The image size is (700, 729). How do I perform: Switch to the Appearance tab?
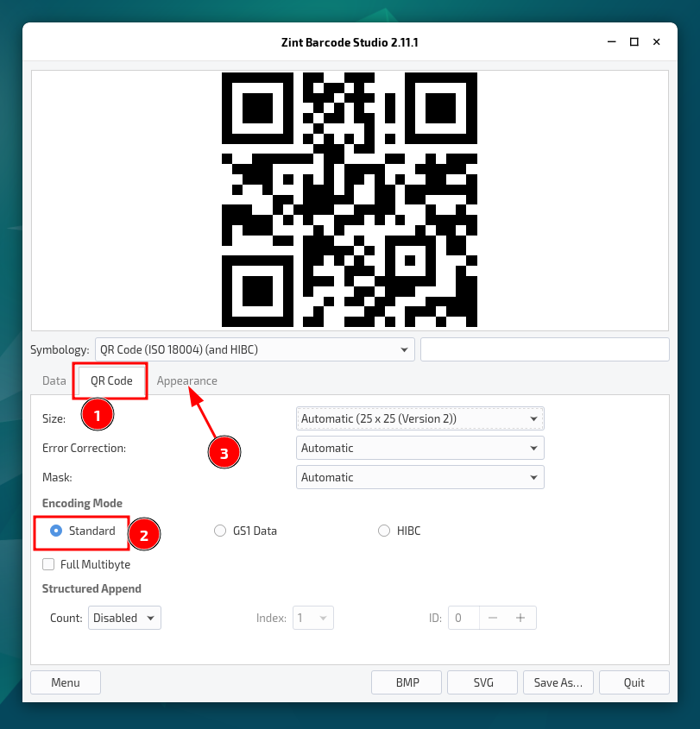(x=187, y=380)
